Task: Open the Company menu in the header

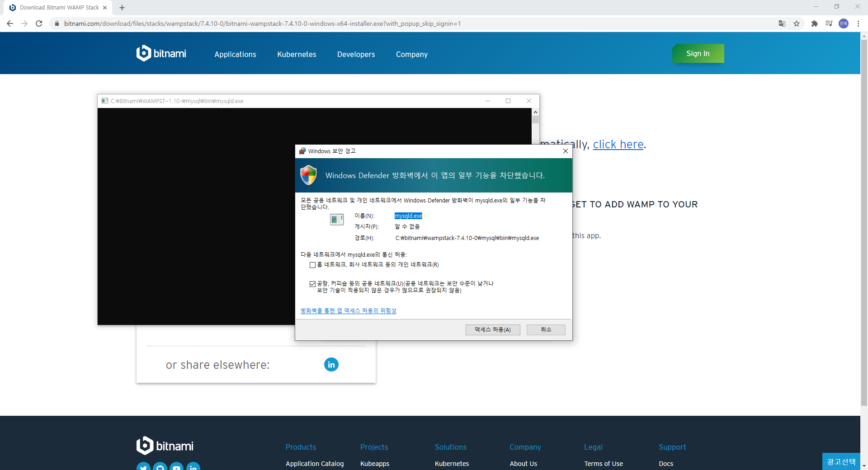Action: (412, 54)
